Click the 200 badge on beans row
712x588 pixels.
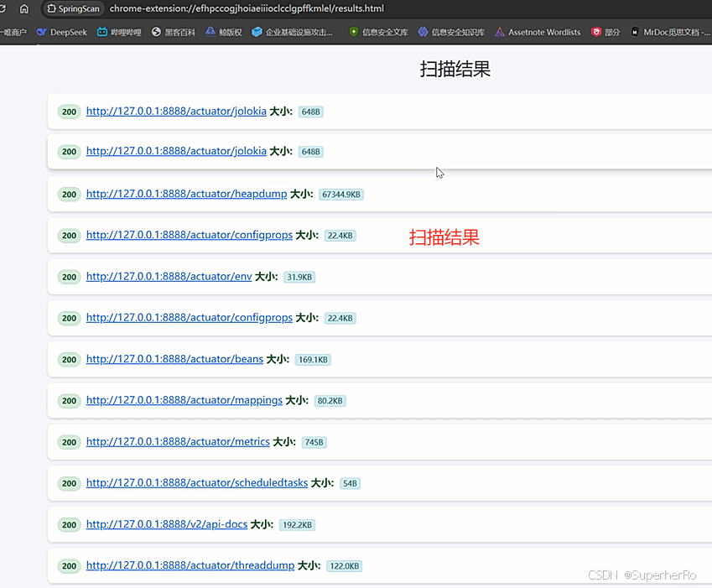[69, 360]
